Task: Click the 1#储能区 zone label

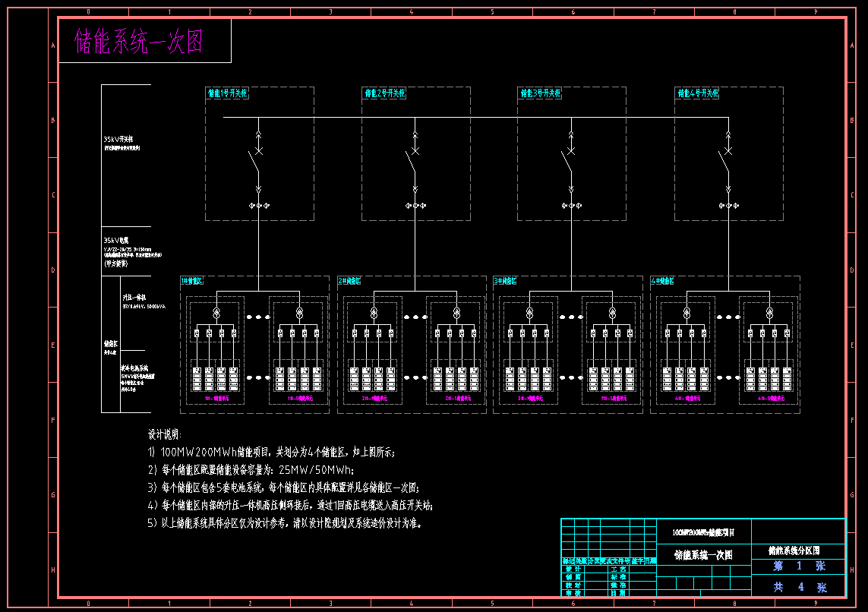Action: point(191,281)
